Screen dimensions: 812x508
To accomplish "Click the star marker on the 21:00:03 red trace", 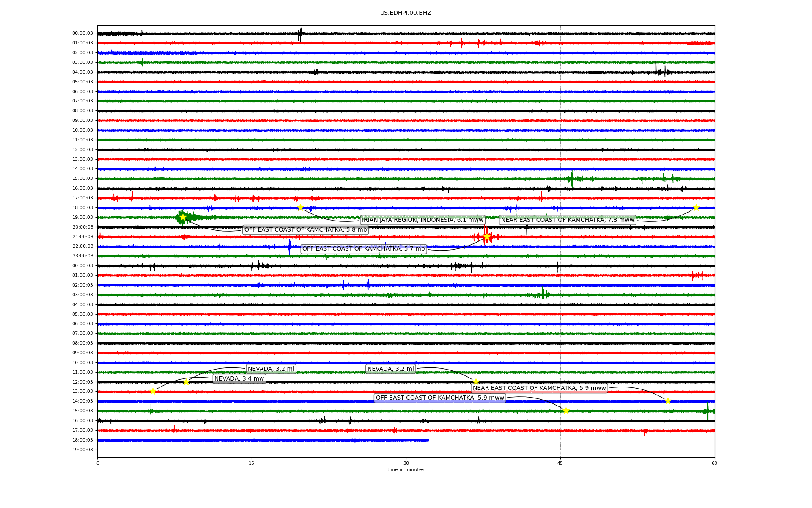I will click(x=486, y=236).
